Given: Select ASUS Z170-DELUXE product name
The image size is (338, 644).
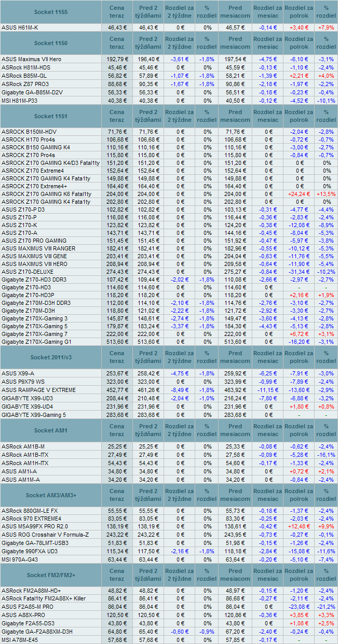Looking at the screenshot, I should (x=26, y=272).
